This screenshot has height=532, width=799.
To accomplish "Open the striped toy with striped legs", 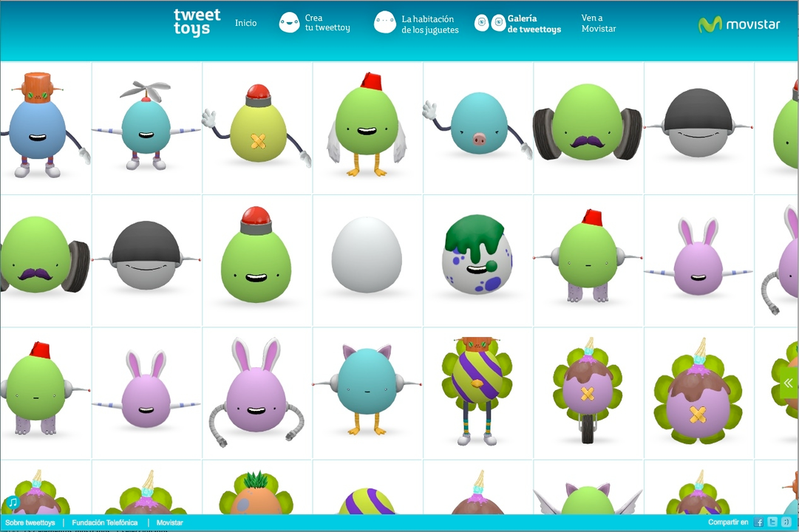I will click(x=477, y=392).
